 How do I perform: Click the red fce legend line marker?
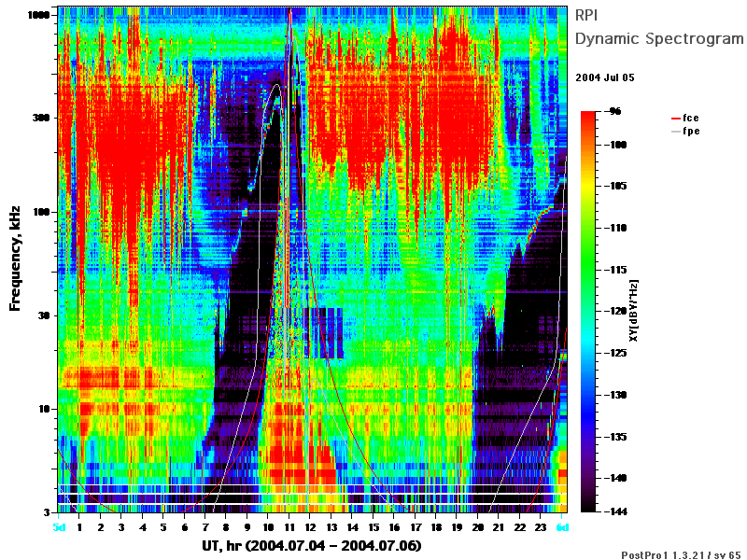coord(676,119)
